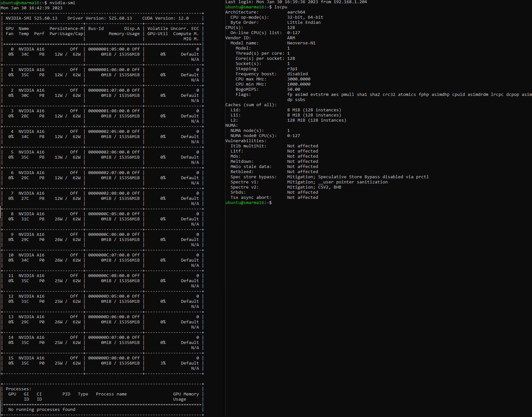This screenshot has width=532, height=417.
Task: Click the 'lscpu' command text
Action: point(281,7)
